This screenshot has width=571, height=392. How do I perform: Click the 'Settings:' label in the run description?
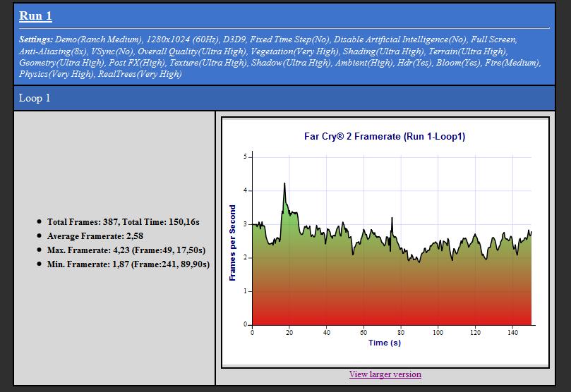click(x=36, y=39)
